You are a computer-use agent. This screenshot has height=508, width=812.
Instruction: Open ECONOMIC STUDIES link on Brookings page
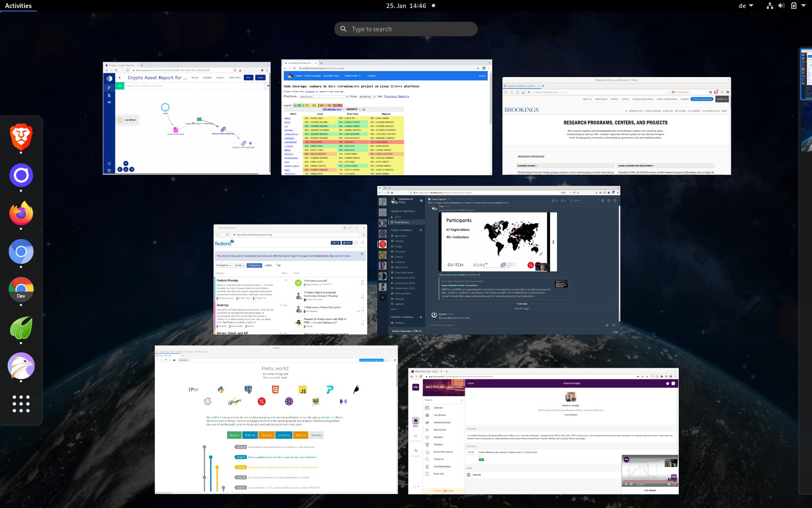click(527, 166)
